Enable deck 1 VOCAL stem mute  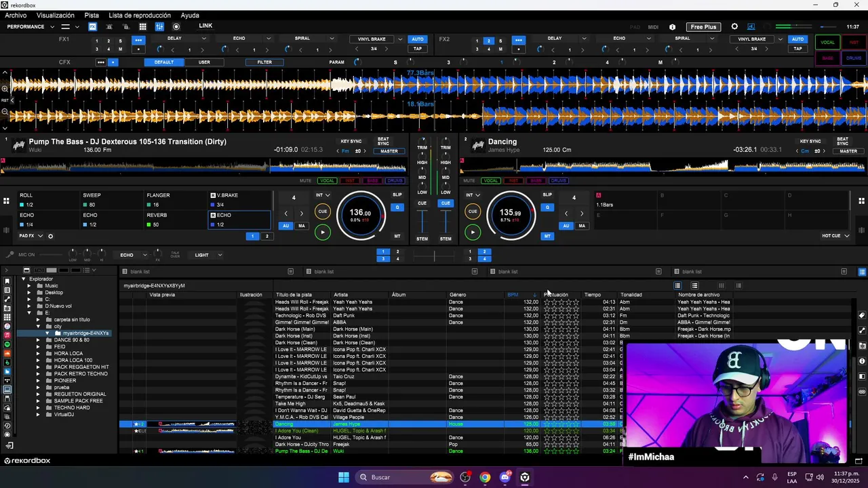(328, 181)
